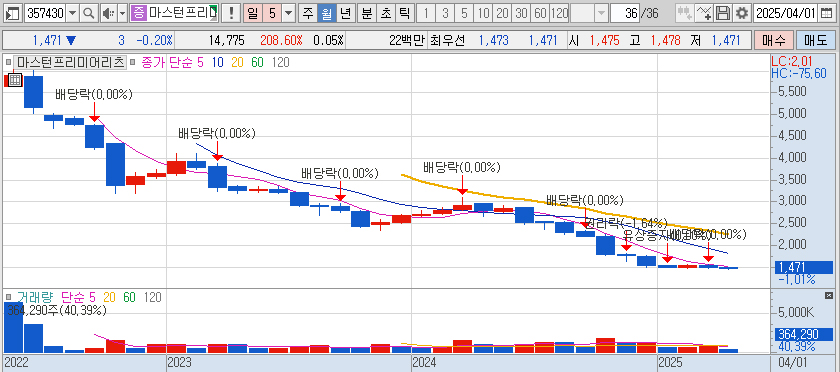Select the 월 (monthly) period button

coord(326,13)
